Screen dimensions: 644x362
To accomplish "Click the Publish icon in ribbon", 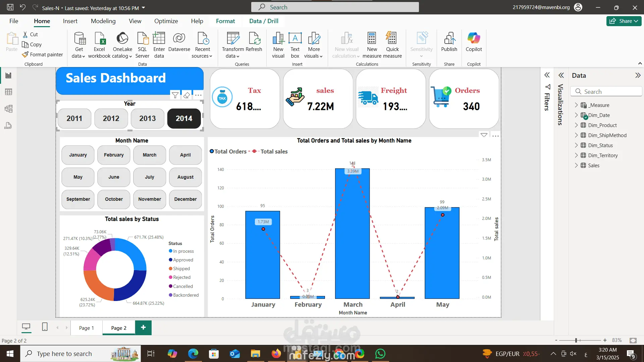I will 449,42.
